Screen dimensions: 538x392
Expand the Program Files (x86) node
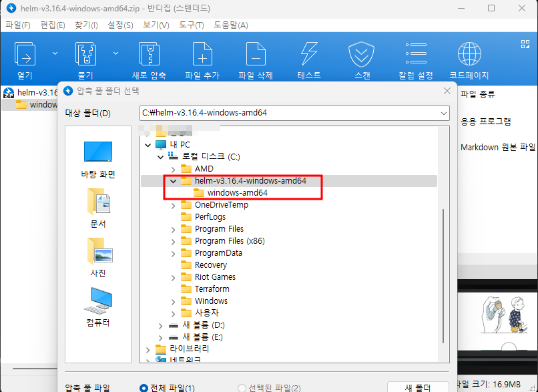click(x=174, y=242)
